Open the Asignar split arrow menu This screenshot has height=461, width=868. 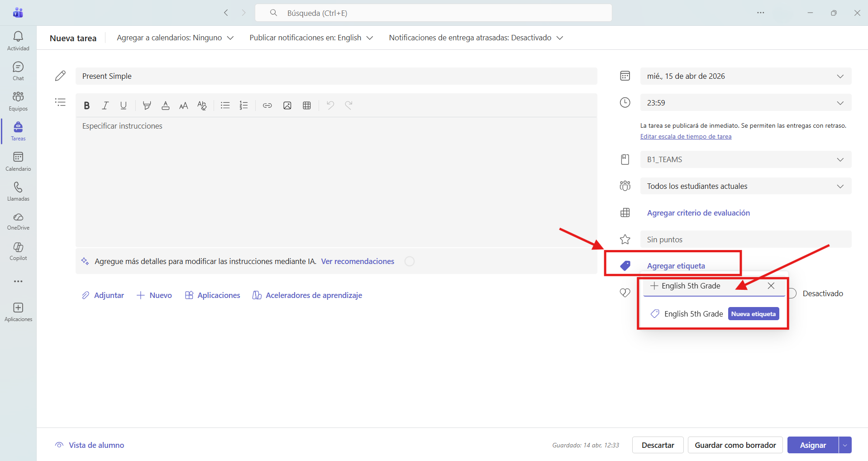(845, 445)
